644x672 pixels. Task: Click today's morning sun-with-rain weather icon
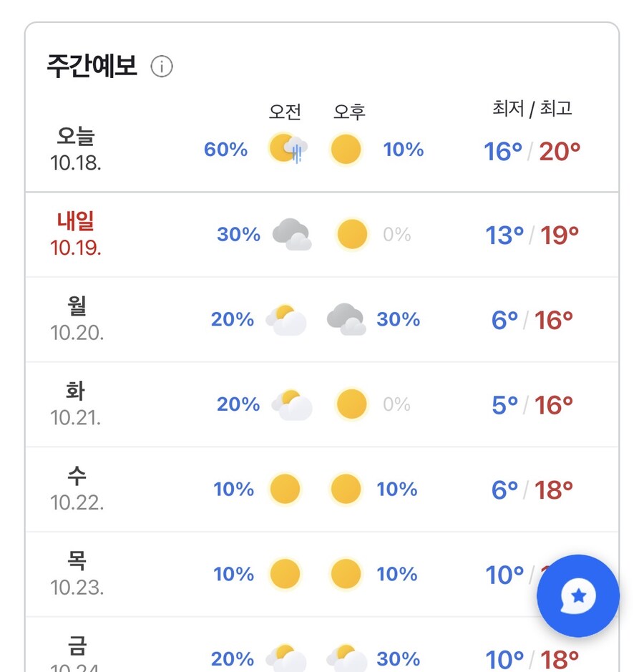point(288,149)
